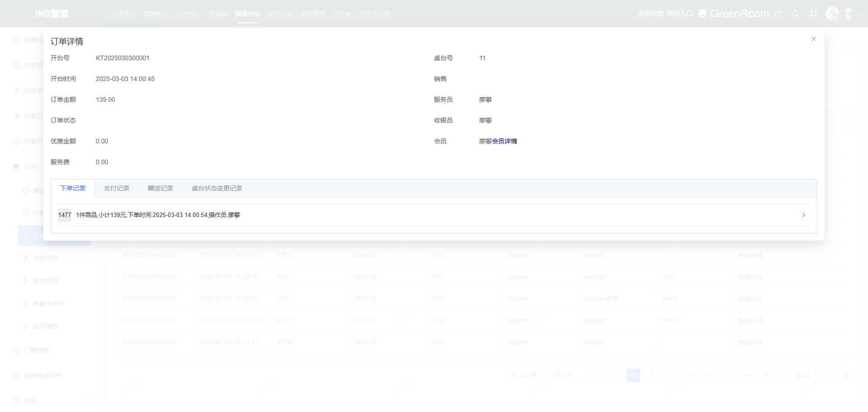868x412 pixels.
Task: Click the 其他入口 link in the header
Action: tap(680, 14)
